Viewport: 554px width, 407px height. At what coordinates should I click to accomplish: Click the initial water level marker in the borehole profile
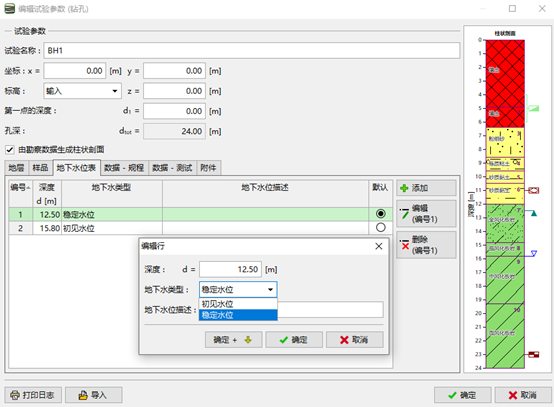[534, 253]
